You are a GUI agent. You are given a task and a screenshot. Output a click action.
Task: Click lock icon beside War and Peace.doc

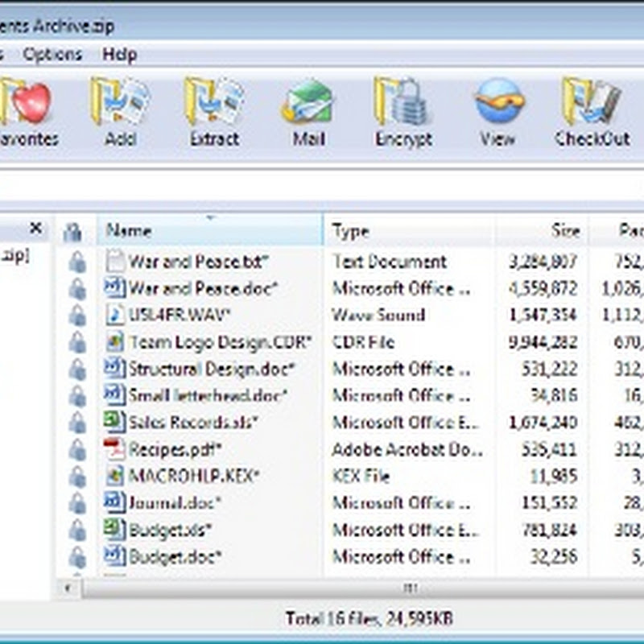[x=77, y=289]
